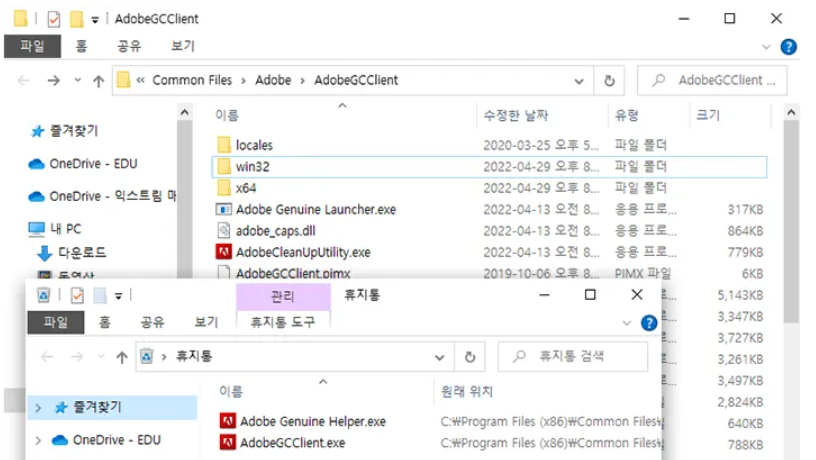
Task: Open 다운로드 in the sidebar
Action: [x=72, y=253]
